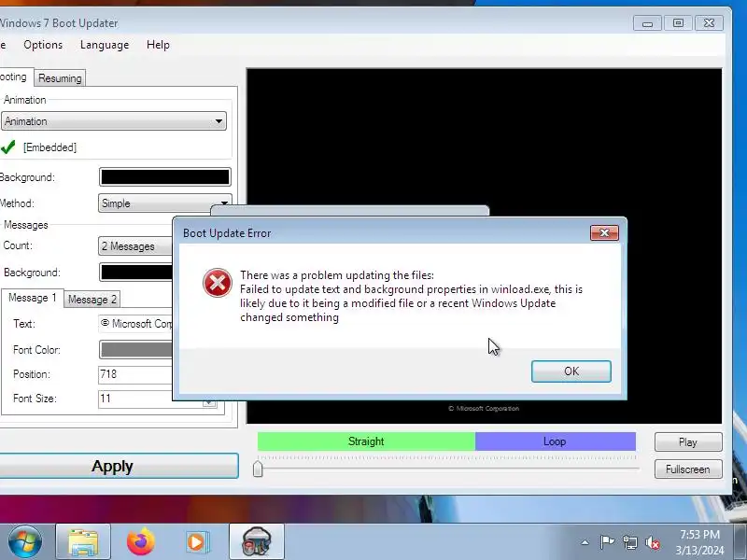747x560 pixels.
Task: Click the purple Loop segment
Action: click(555, 441)
